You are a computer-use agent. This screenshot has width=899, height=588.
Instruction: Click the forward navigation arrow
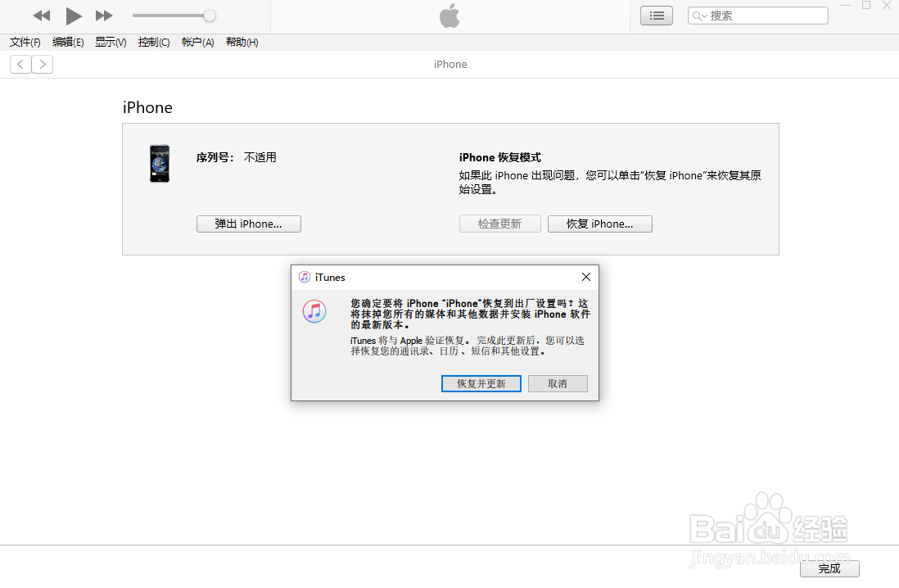click(x=42, y=64)
